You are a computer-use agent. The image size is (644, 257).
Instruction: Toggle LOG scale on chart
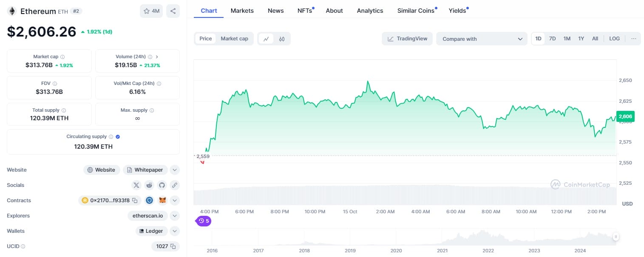614,39
